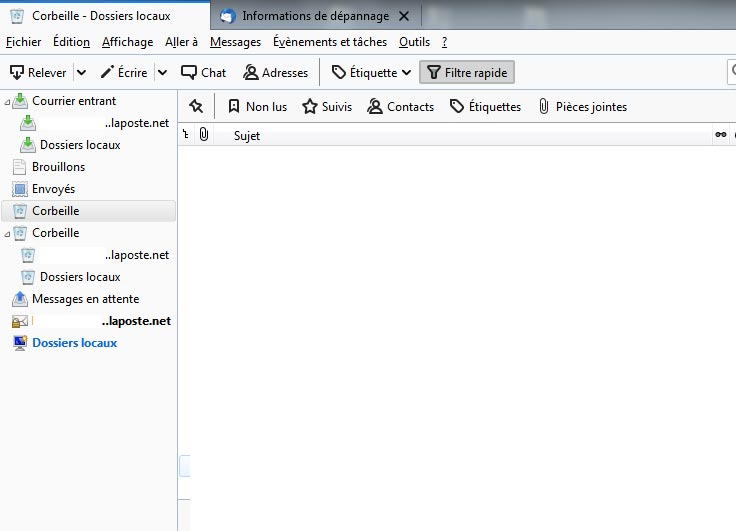Open the Fichier menu
Image resolution: width=736 pixels, height=531 pixels.
23,42
